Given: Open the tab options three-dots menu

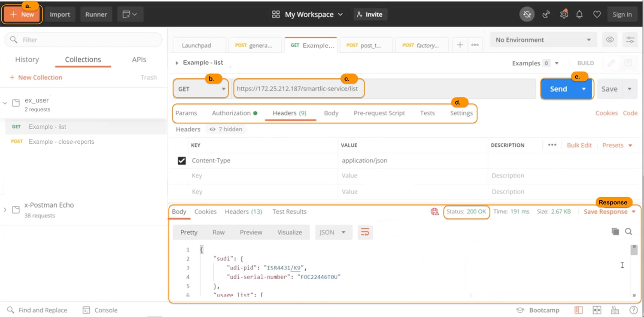Looking at the screenshot, I should pyautogui.click(x=475, y=45).
